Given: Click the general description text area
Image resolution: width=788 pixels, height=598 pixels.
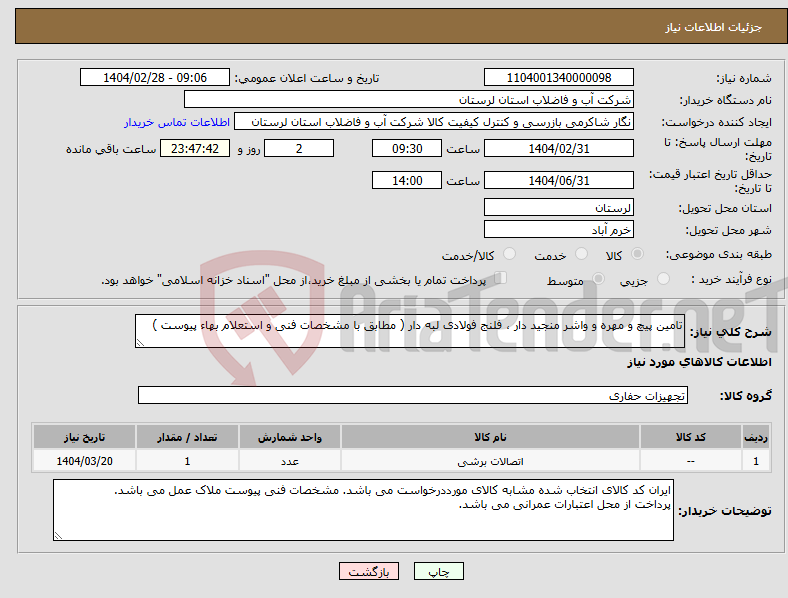Looking at the screenshot, I should pyautogui.click(x=410, y=331).
